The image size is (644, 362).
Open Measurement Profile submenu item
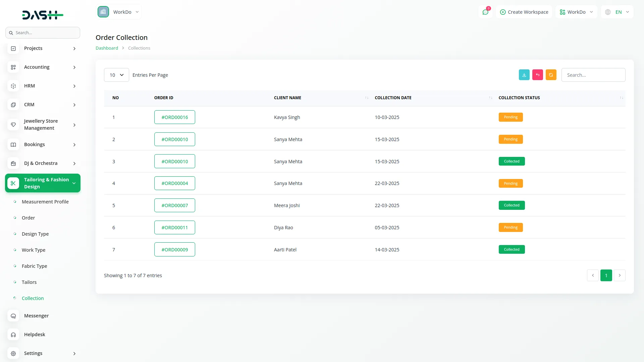[x=45, y=202]
